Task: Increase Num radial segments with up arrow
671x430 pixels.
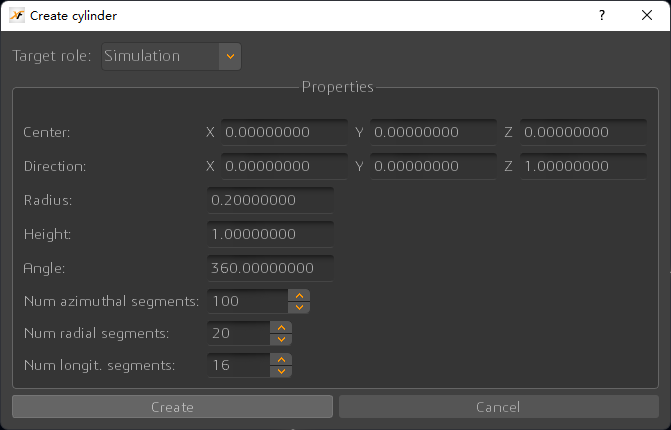Action: 281,327
